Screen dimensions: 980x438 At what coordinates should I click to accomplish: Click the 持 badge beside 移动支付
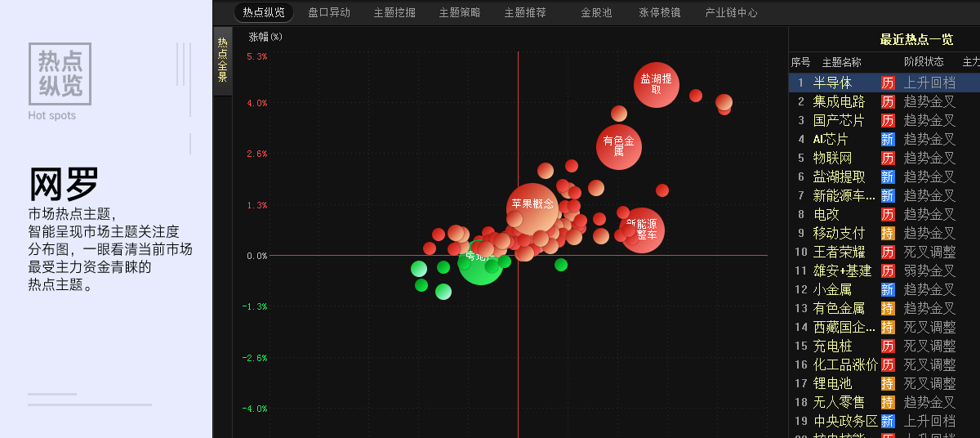(x=888, y=233)
